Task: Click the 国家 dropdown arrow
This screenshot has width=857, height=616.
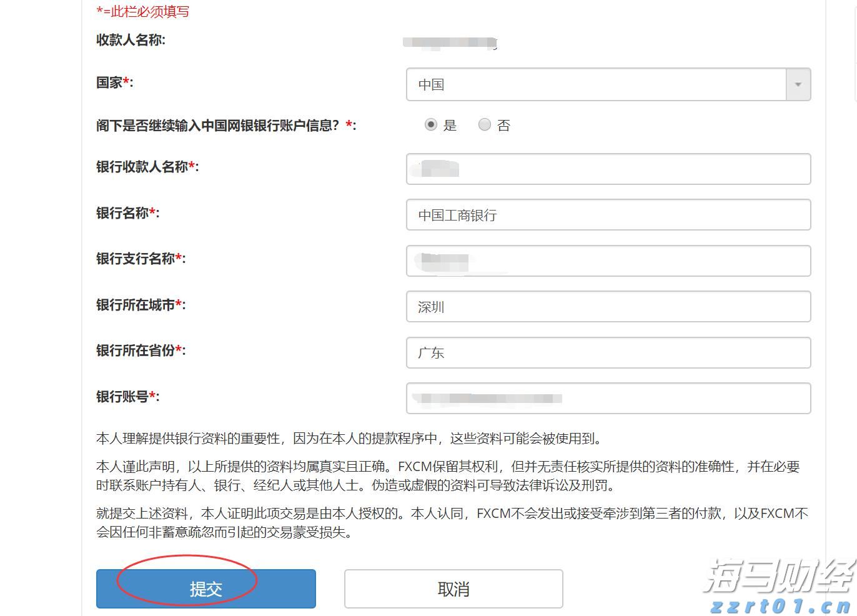Action: point(798,84)
